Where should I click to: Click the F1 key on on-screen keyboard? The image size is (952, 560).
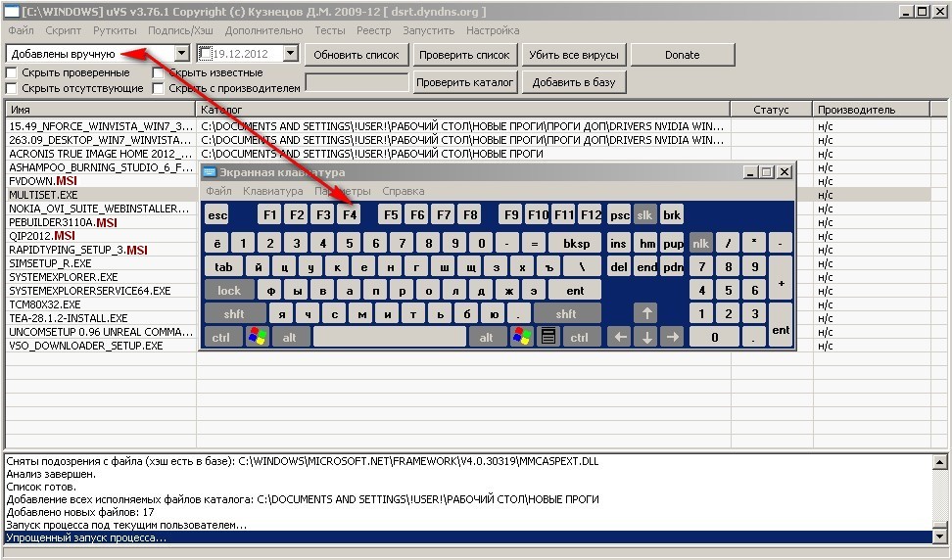(x=269, y=214)
